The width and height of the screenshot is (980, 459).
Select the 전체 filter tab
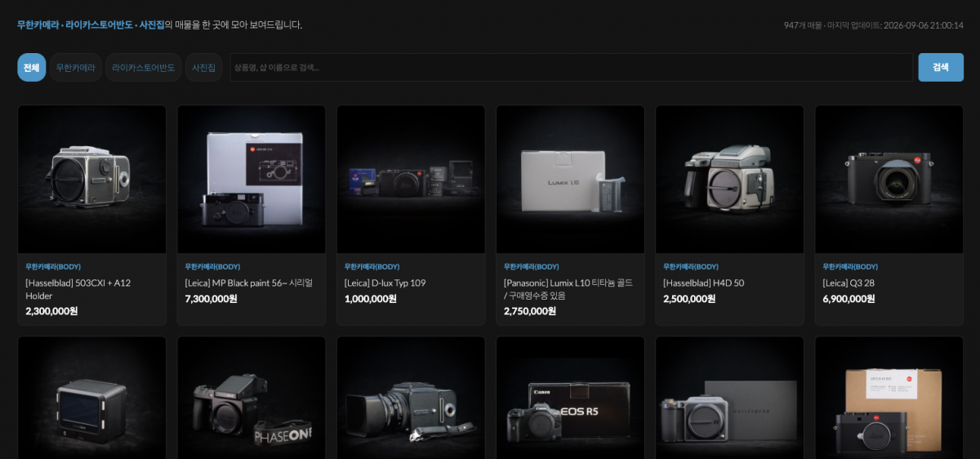pyautogui.click(x=31, y=67)
